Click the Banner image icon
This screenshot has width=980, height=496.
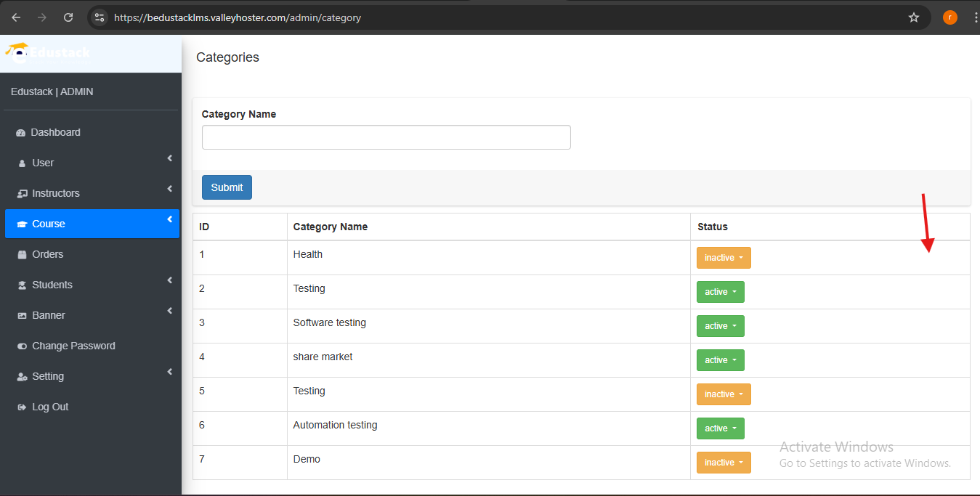tap(22, 316)
